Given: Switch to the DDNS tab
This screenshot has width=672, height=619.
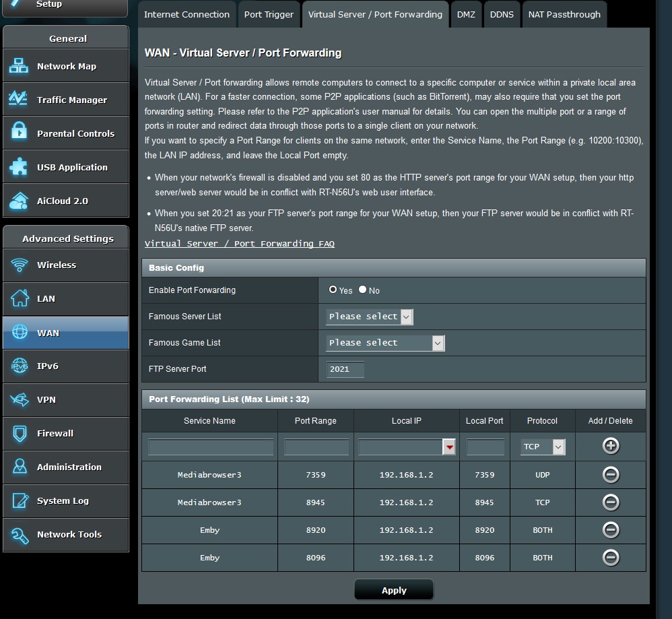Looking at the screenshot, I should coord(502,14).
